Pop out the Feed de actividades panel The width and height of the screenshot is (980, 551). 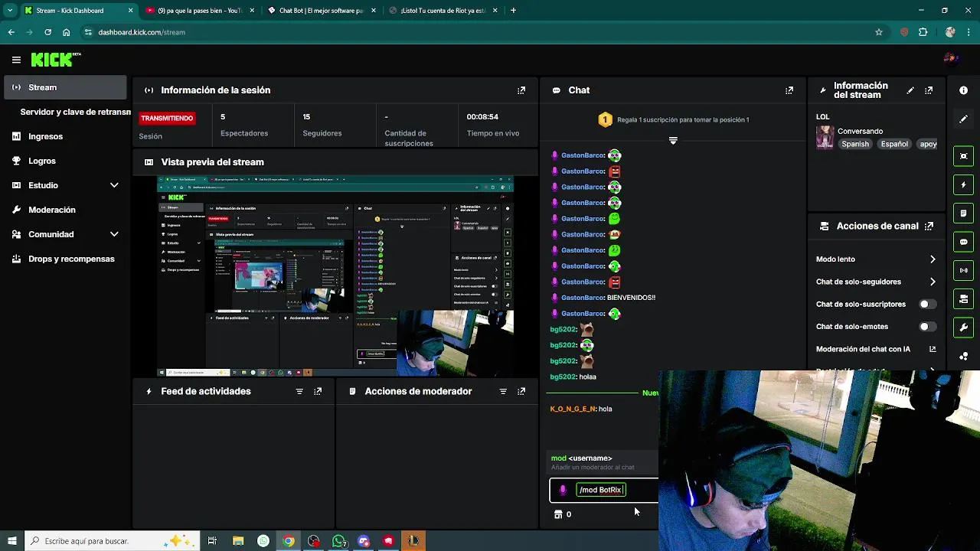[x=318, y=391]
